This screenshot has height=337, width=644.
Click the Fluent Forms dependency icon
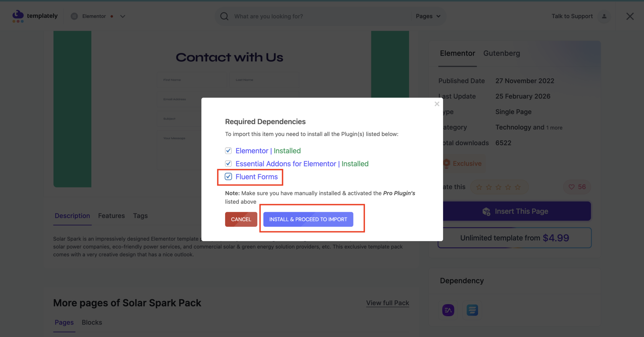(x=472, y=310)
